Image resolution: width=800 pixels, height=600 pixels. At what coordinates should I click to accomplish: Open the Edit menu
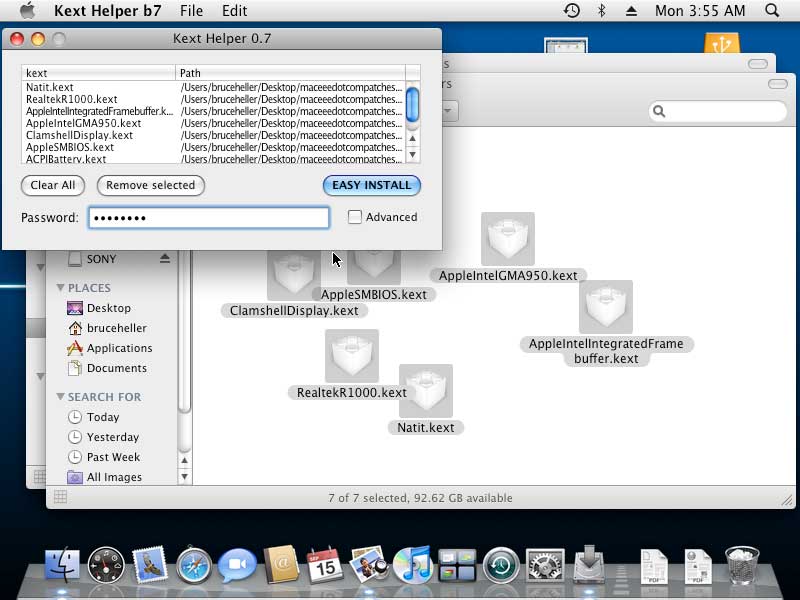(234, 11)
